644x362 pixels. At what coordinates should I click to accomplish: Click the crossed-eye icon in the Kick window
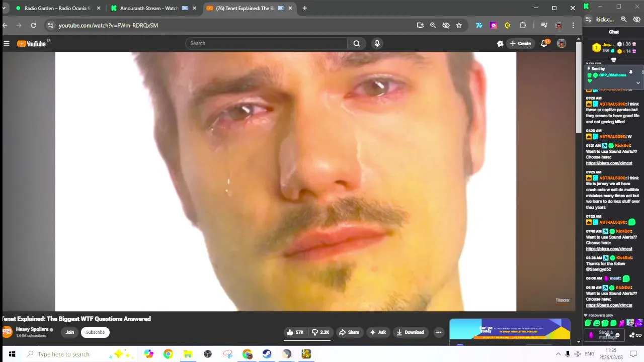636,19
